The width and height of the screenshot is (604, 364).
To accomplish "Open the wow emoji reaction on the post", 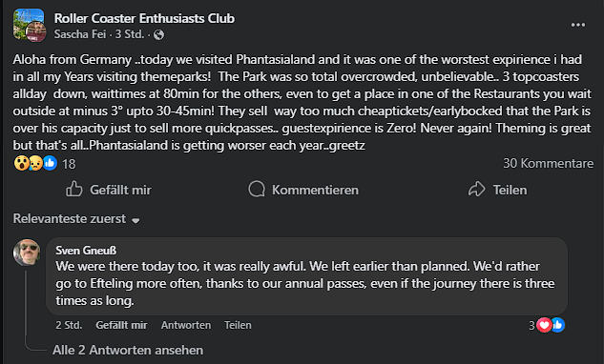I will (21, 163).
